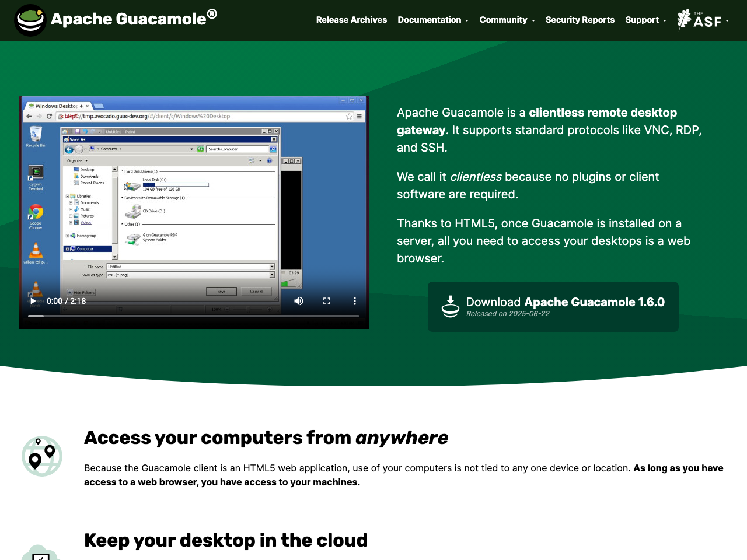Toggle fullscreen mode on the video
Viewport: 747px width, 560px height.
pos(326,300)
